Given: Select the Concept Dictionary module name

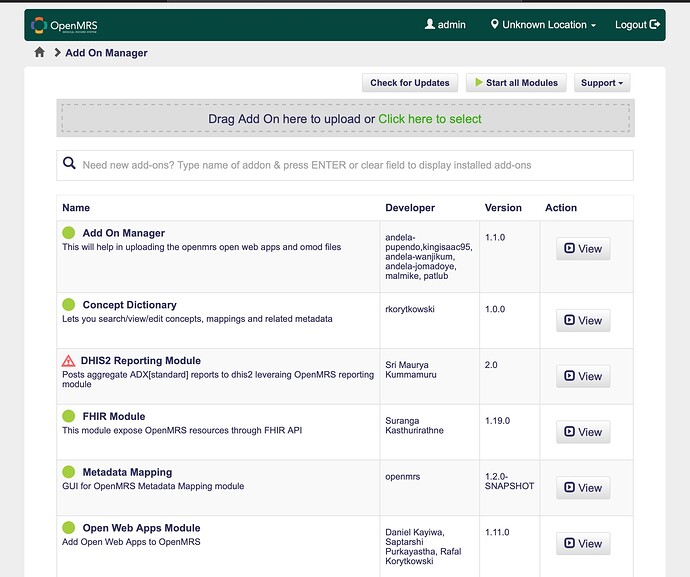Looking at the screenshot, I should 129,305.
